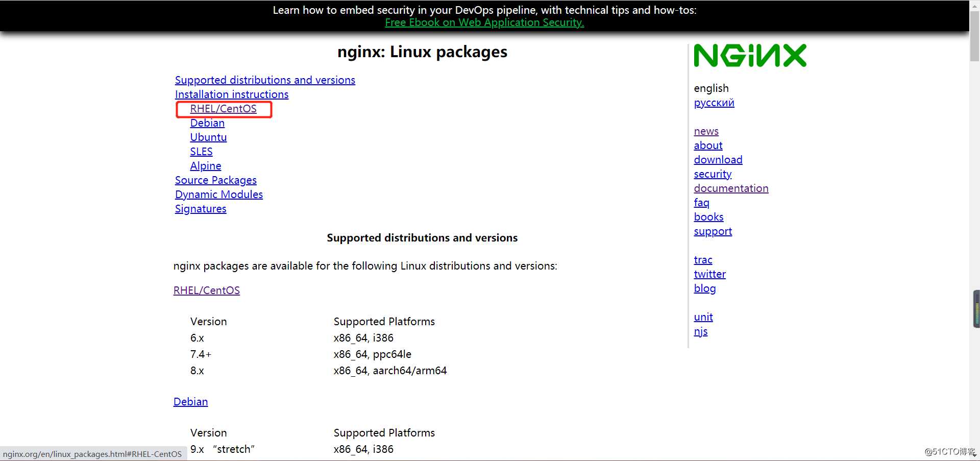Open the twitter link in sidebar
Image resolution: width=980 pixels, height=461 pixels.
click(x=710, y=274)
